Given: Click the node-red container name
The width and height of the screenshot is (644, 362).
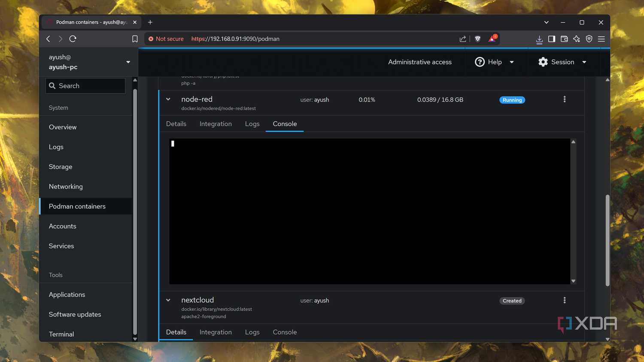Looking at the screenshot, I should tap(197, 99).
